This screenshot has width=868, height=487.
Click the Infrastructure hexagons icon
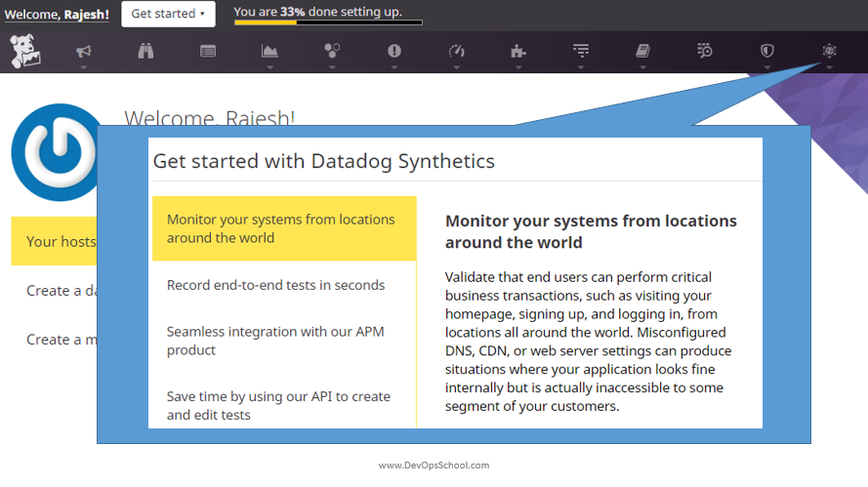pyautogui.click(x=332, y=52)
